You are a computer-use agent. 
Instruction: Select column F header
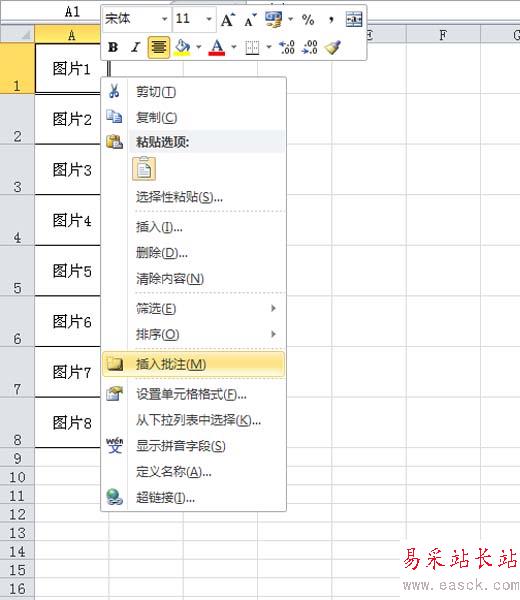[443, 35]
